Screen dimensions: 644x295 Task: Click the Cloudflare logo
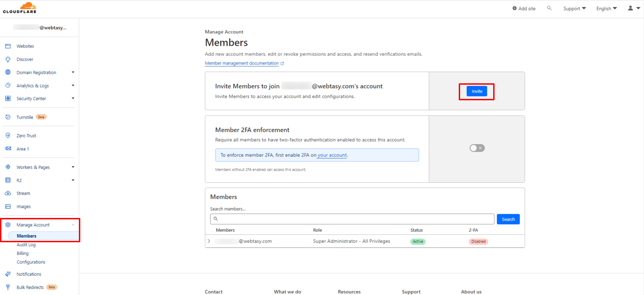click(20, 8)
